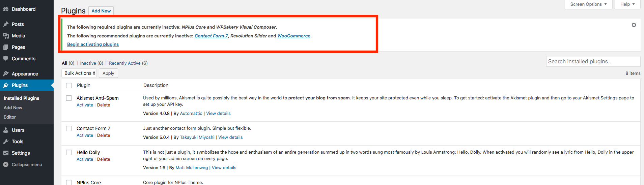Open the Posts menu
644x185 pixels.
click(18, 24)
